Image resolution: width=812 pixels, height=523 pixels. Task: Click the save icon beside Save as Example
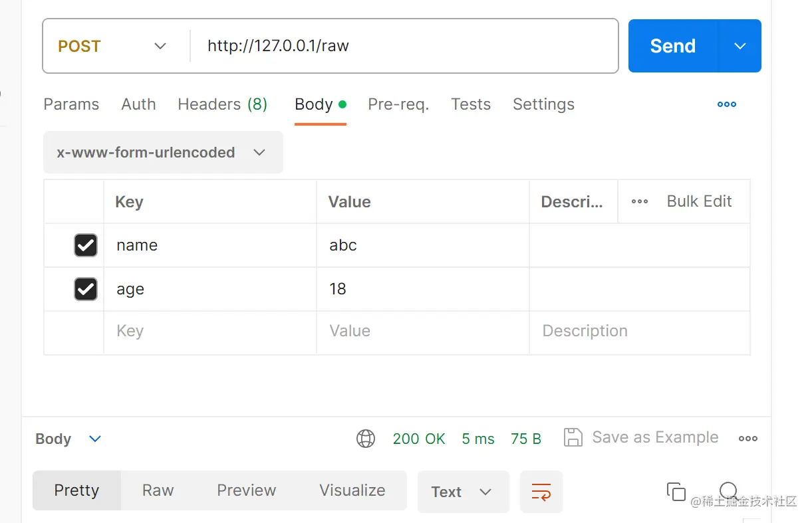[573, 437]
